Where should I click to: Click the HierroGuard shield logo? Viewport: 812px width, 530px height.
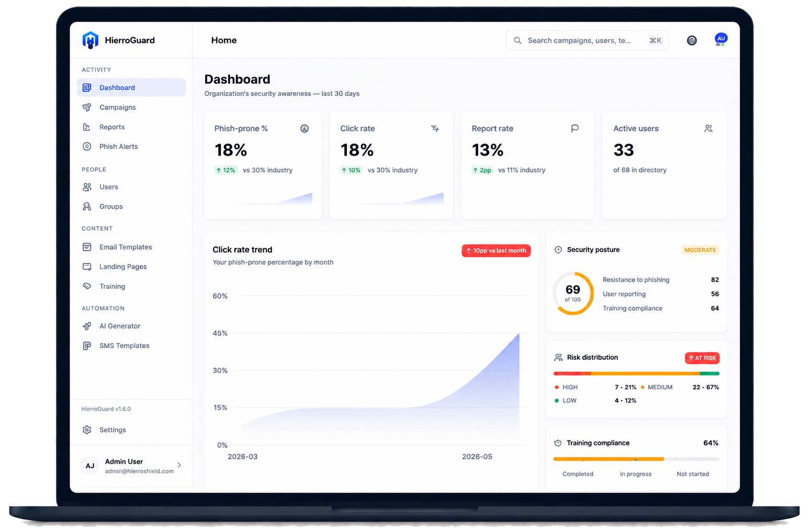pyautogui.click(x=91, y=40)
